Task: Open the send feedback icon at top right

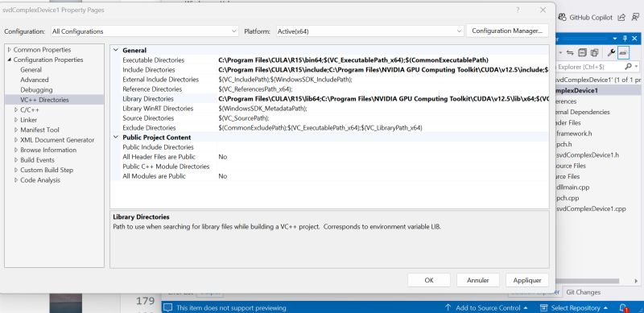Action: tap(635, 17)
